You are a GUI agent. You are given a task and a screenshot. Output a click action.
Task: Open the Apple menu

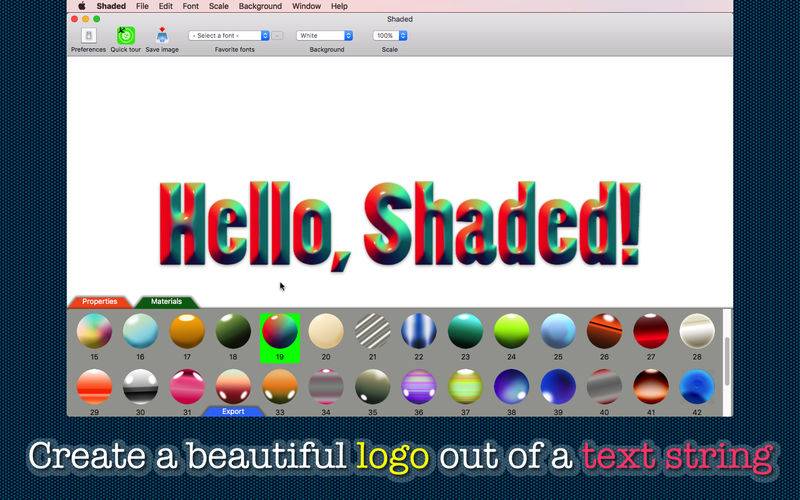point(82,6)
